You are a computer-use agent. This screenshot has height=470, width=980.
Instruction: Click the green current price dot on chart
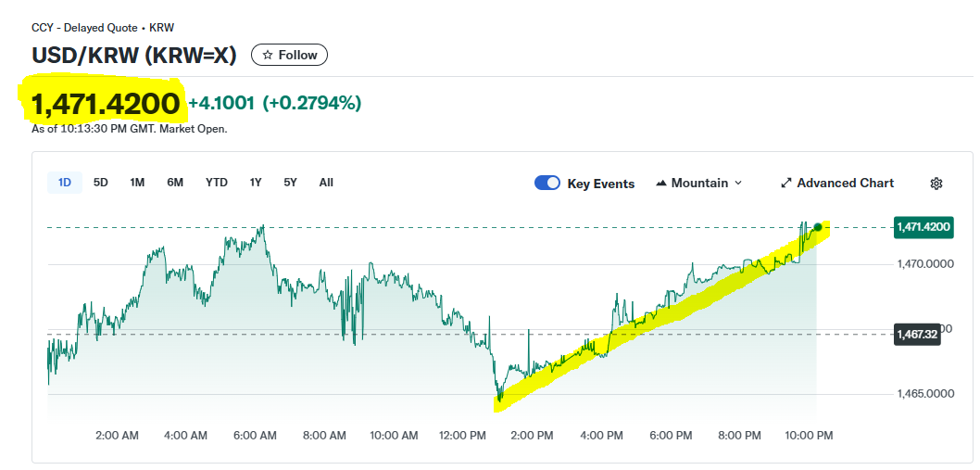(x=817, y=227)
